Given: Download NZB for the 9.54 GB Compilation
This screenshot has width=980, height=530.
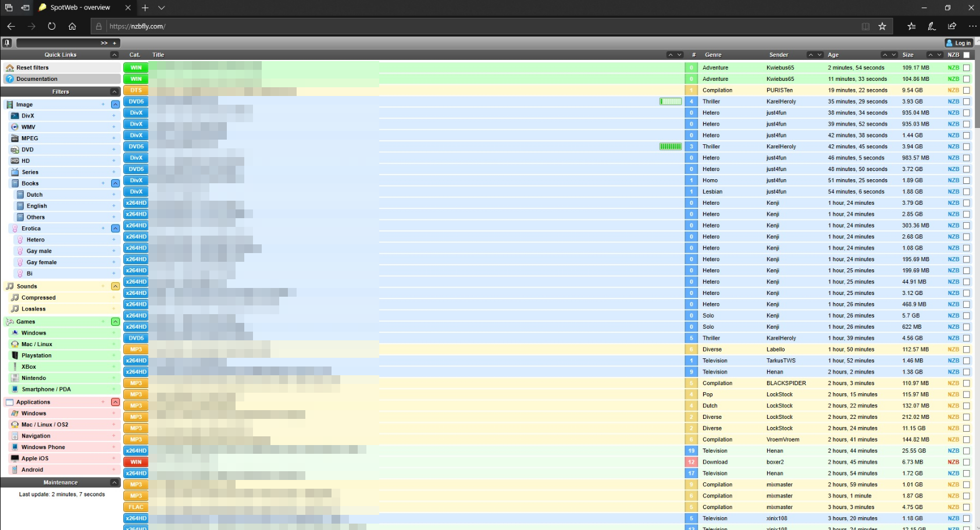Looking at the screenshot, I should tap(953, 91).
